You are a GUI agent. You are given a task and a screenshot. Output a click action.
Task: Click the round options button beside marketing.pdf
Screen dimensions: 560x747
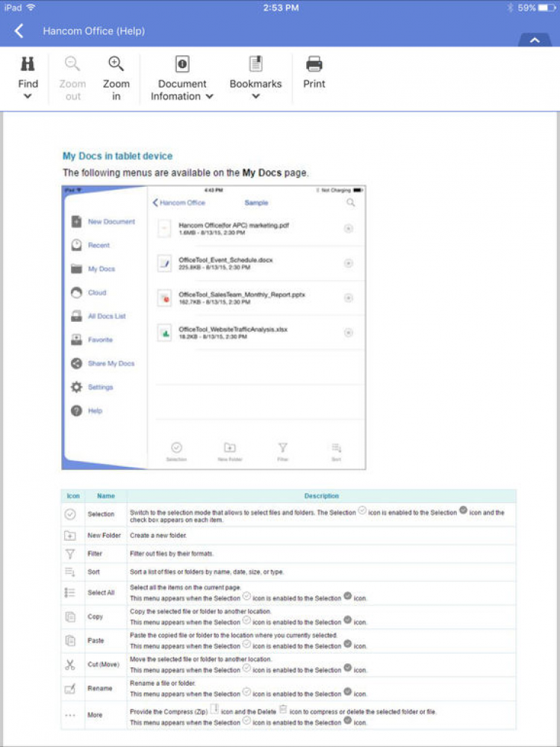click(349, 229)
